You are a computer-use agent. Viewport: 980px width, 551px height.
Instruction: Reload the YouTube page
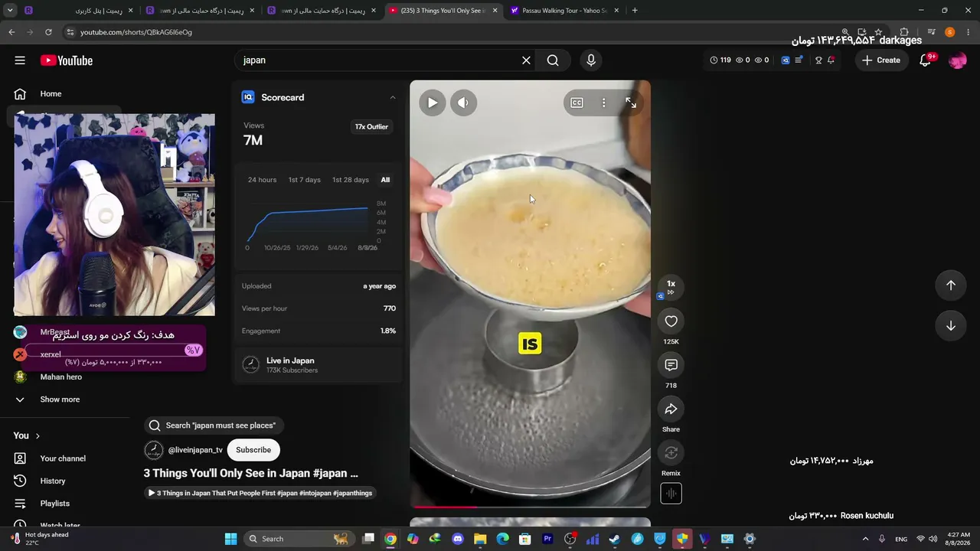click(x=48, y=32)
